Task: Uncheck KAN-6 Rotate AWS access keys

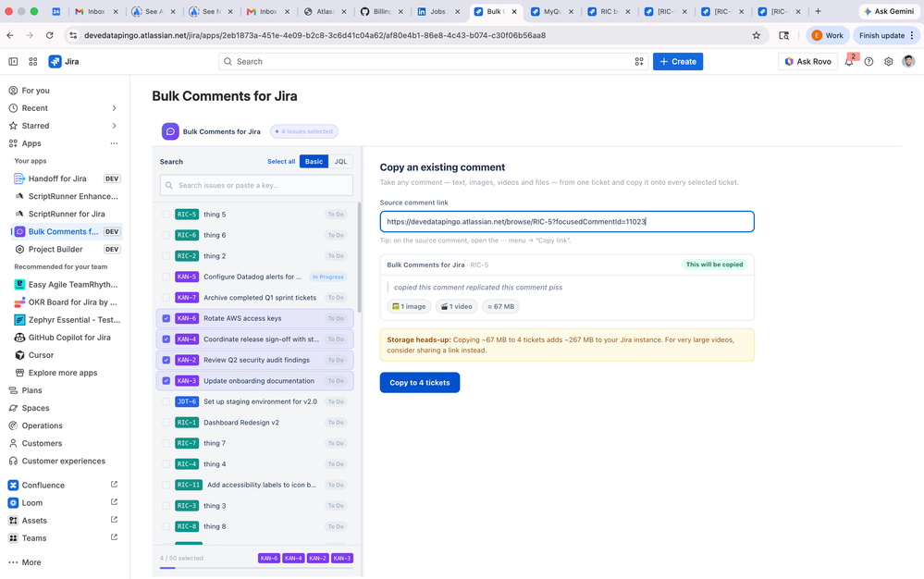Action: [166, 318]
